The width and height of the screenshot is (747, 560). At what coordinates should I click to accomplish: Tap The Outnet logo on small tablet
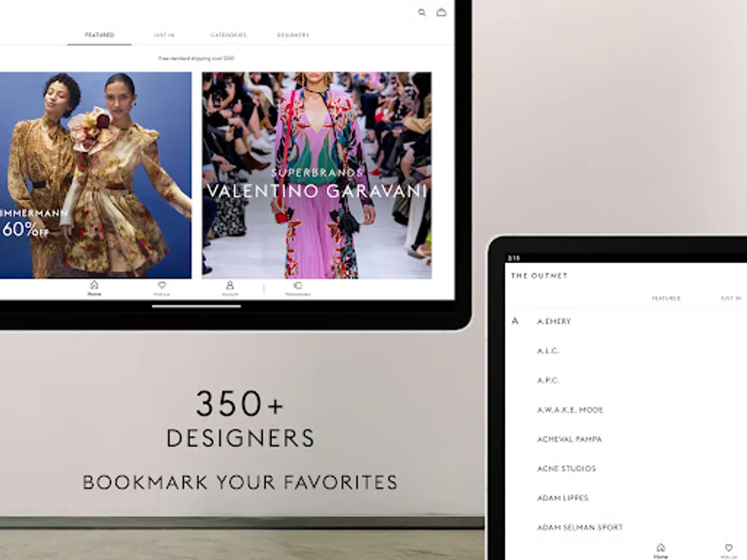[539, 276]
